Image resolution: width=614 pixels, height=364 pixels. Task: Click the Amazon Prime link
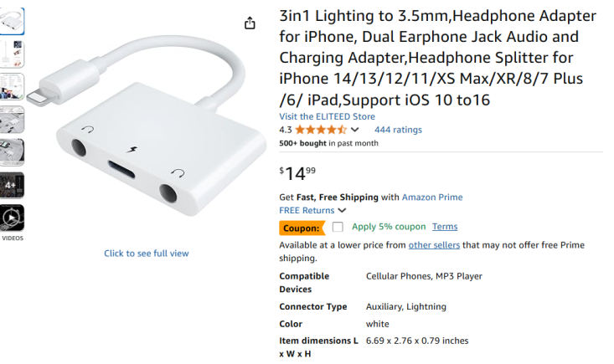click(x=432, y=197)
